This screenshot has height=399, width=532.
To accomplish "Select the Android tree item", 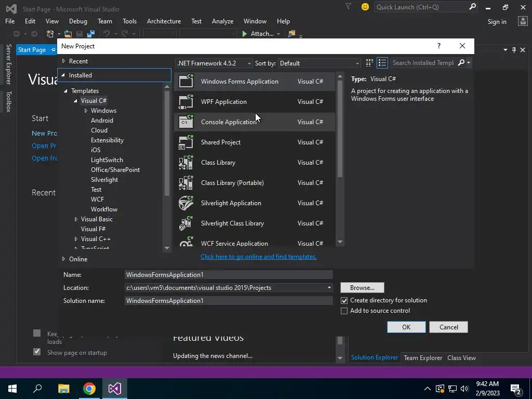I will tap(102, 121).
